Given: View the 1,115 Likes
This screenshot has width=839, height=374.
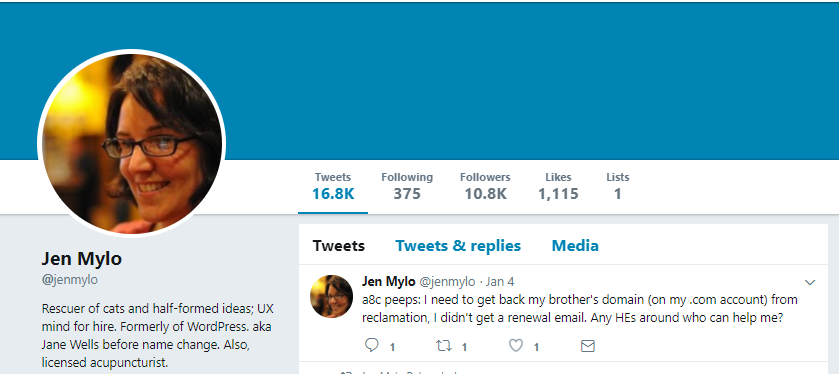Looking at the screenshot, I should click(x=558, y=186).
